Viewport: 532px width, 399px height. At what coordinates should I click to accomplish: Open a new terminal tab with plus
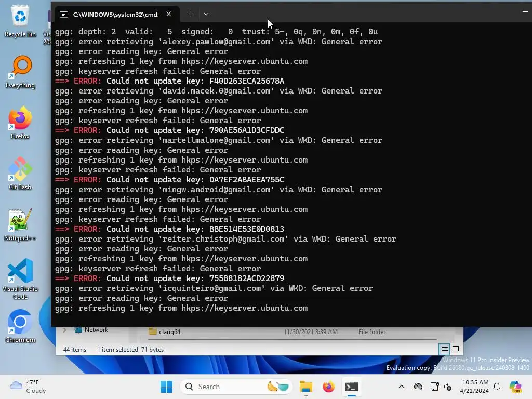pyautogui.click(x=191, y=14)
